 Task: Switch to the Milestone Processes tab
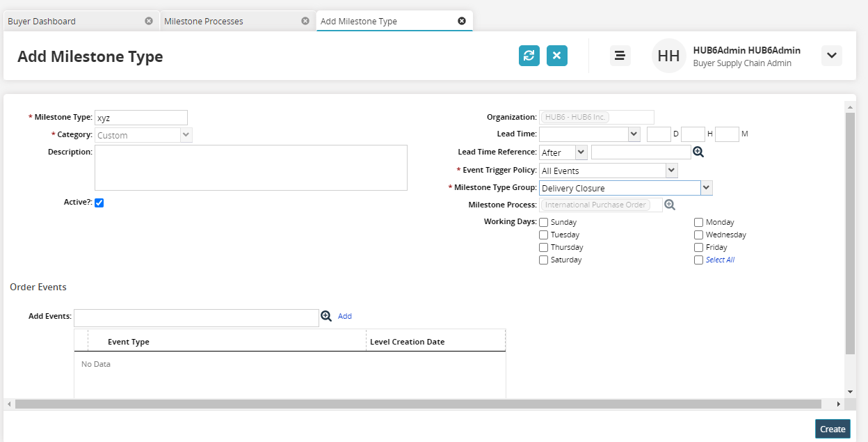tap(204, 22)
